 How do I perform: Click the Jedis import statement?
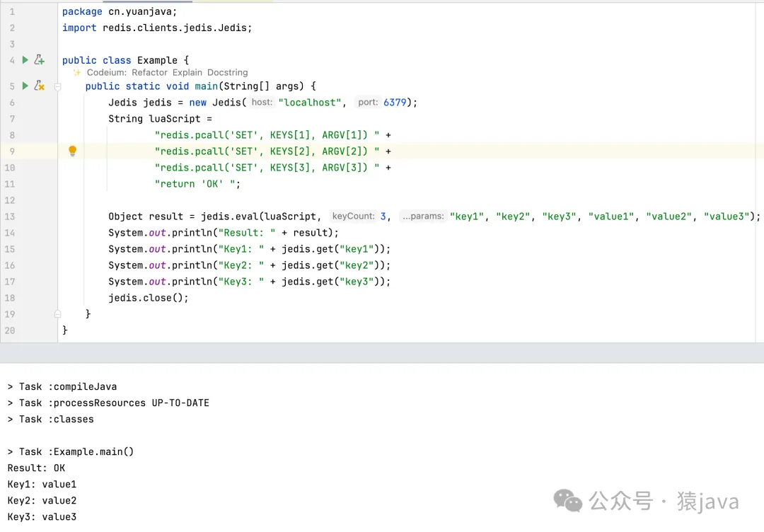point(156,28)
